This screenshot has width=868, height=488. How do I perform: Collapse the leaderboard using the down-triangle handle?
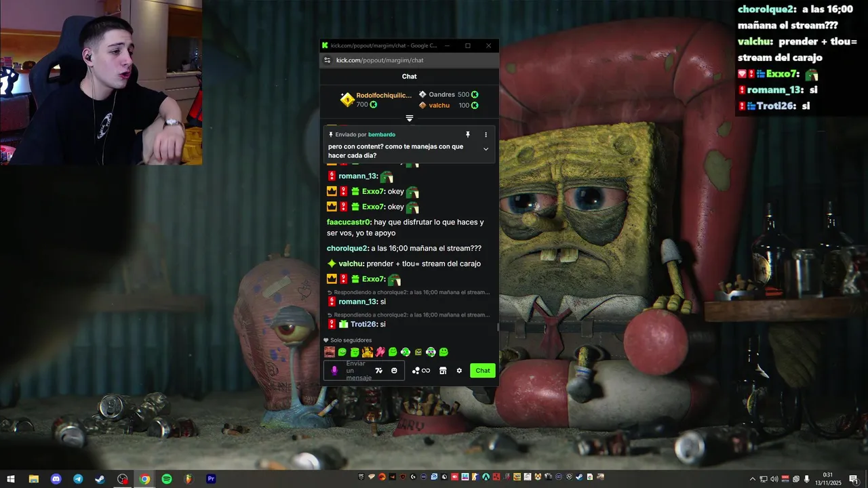[410, 118]
